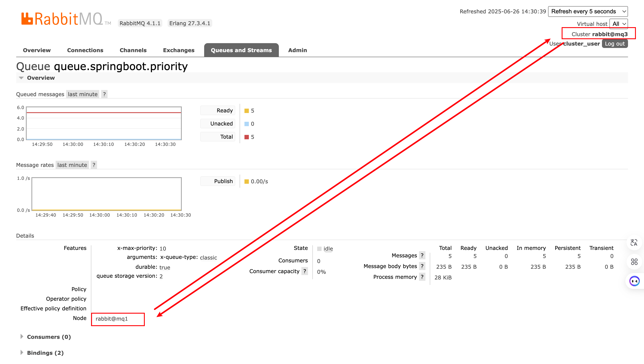This screenshot has width=644, height=364.
Task: Open the Channels tab
Action: pyautogui.click(x=133, y=50)
